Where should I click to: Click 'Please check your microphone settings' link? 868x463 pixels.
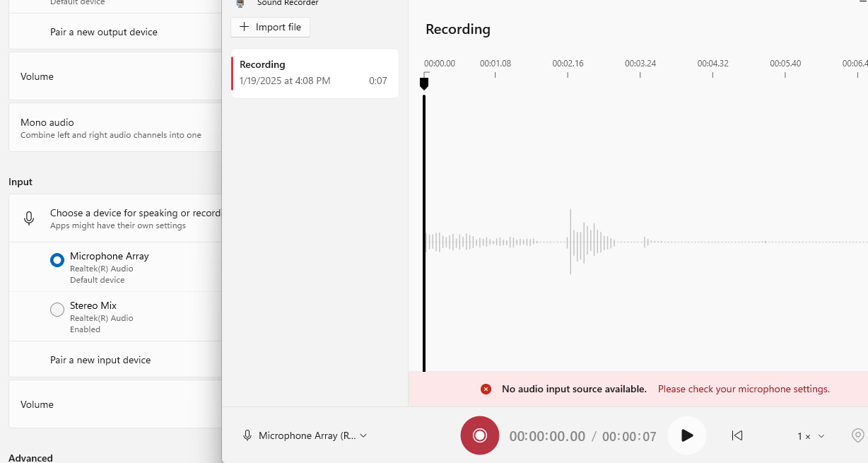click(x=744, y=389)
